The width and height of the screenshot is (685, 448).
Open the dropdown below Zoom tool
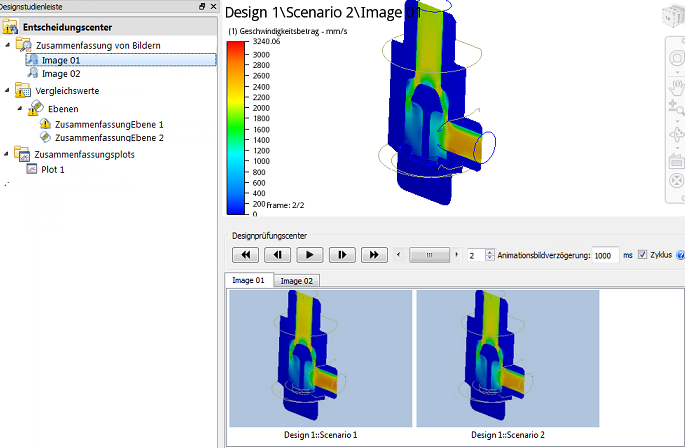pyautogui.click(x=677, y=122)
